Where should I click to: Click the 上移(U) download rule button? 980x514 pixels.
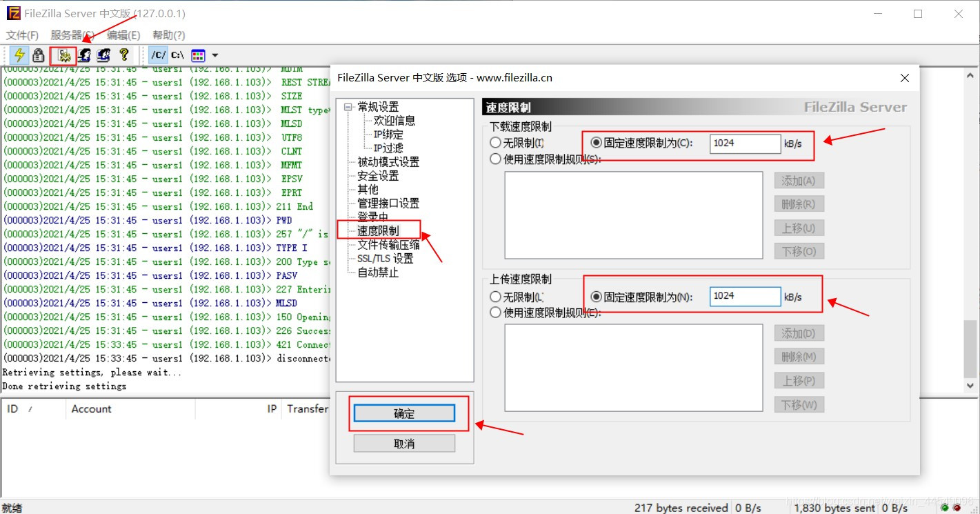[799, 228]
